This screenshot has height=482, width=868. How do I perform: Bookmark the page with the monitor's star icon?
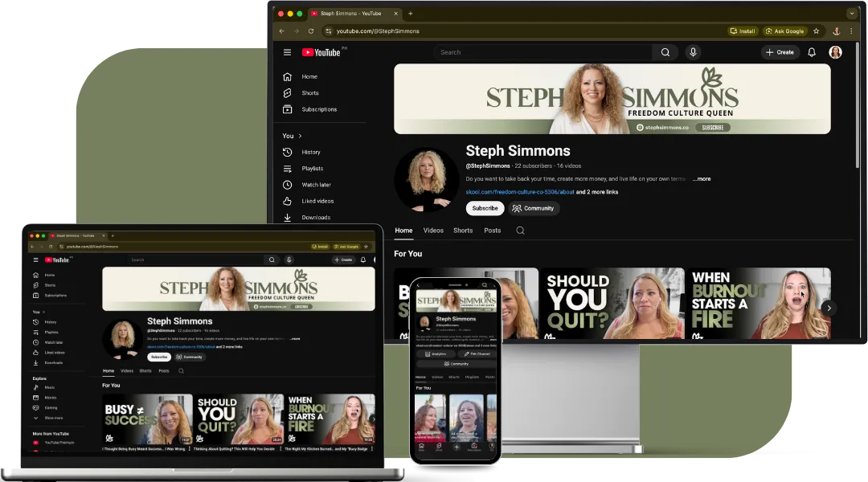816,31
